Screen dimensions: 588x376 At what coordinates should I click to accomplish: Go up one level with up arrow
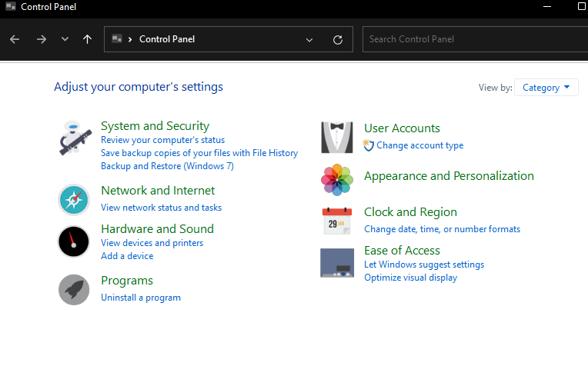point(87,39)
